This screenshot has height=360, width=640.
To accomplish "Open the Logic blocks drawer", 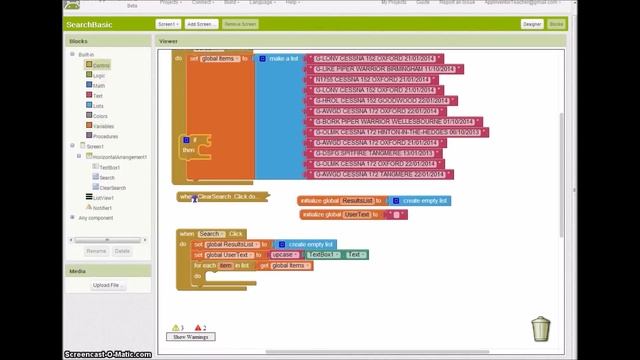I will (96, 75).
